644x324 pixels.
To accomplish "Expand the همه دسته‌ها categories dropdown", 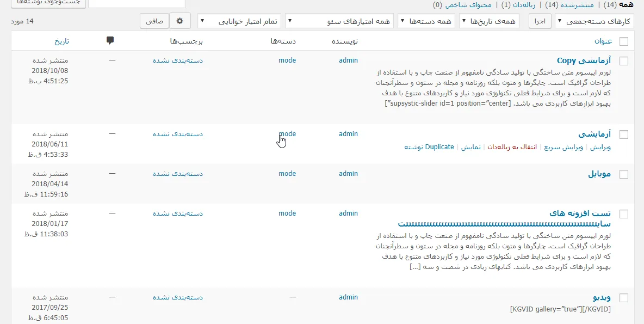I will [427, 21].
